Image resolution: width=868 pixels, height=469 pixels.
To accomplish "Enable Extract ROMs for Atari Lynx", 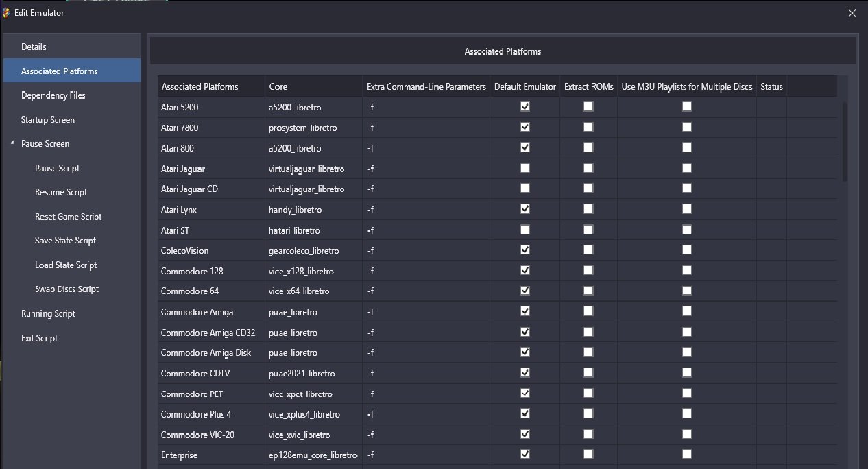I will [x=588, y=208].
